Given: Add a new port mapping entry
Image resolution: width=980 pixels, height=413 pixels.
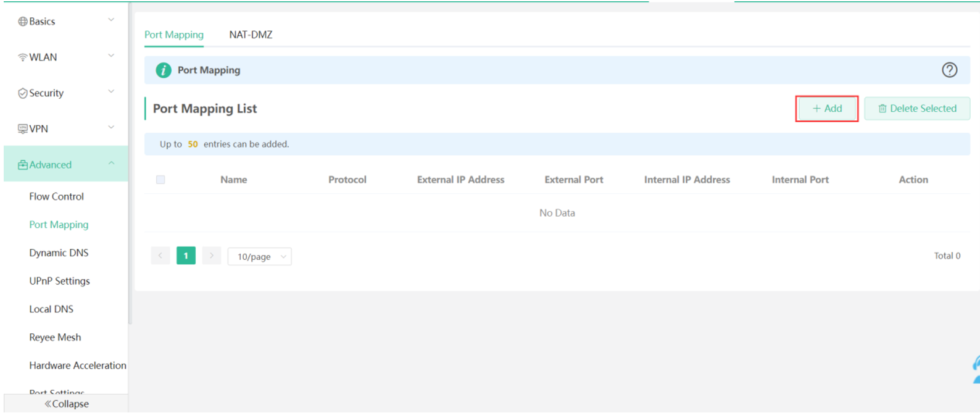Looking at the screenshot, I should [x=826, y=109].
